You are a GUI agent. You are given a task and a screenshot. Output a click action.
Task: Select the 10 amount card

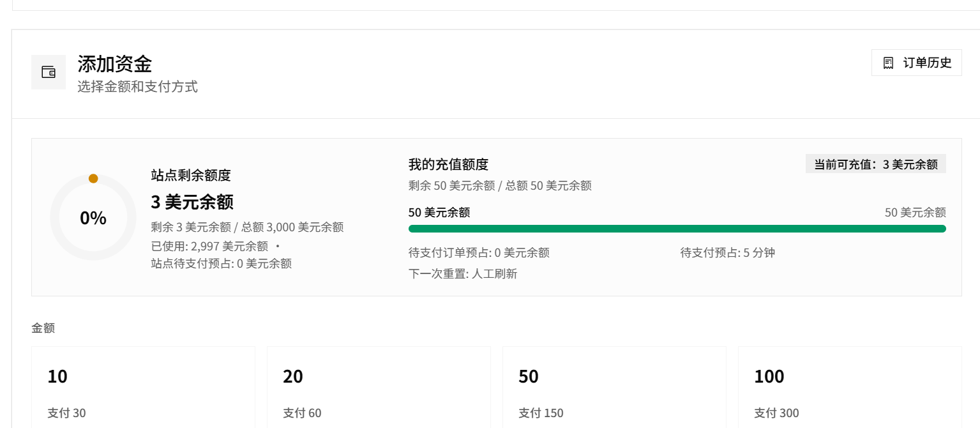pyautogui.click(x=143, y=387)
